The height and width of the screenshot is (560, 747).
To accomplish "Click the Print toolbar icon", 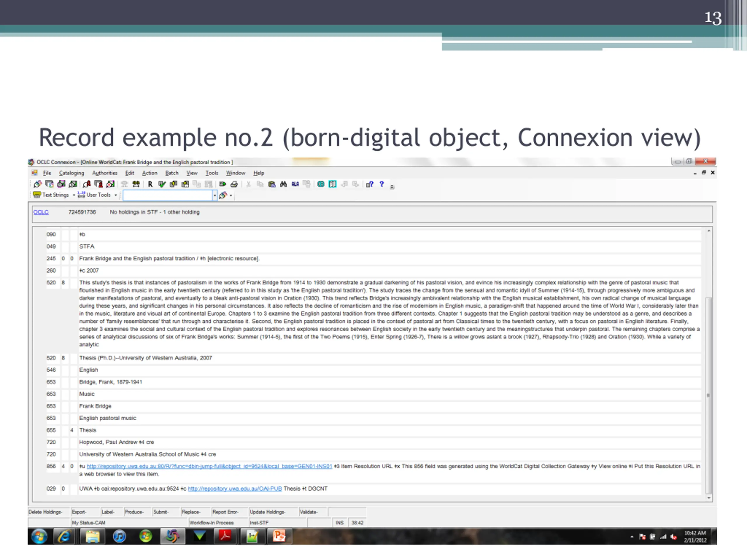I will coord(234,184).
